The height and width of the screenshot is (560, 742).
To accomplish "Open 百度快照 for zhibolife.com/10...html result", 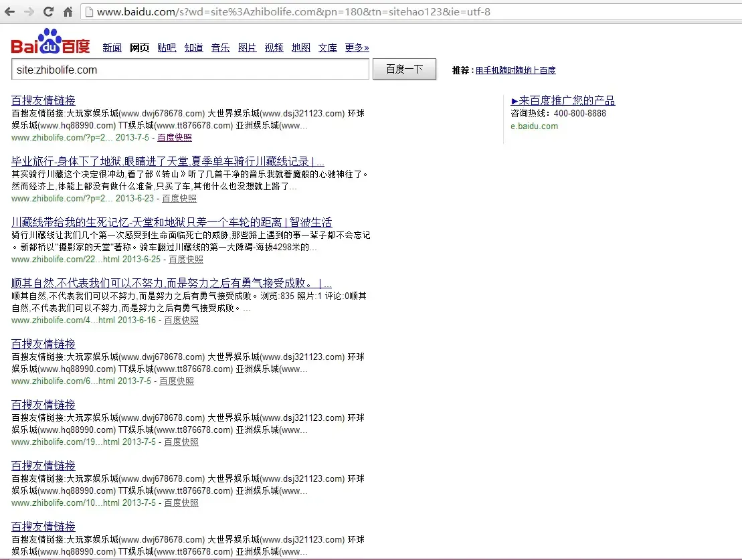I will click(x=181, y=502).
